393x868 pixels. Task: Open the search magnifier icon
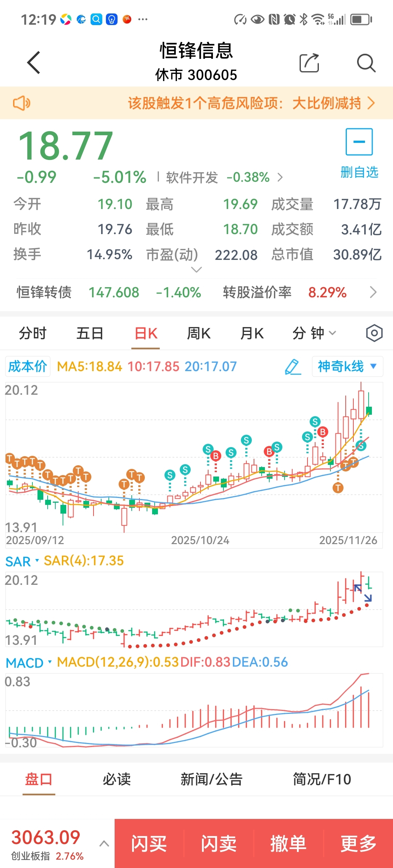pyautogui.click(x=366, y=63)
